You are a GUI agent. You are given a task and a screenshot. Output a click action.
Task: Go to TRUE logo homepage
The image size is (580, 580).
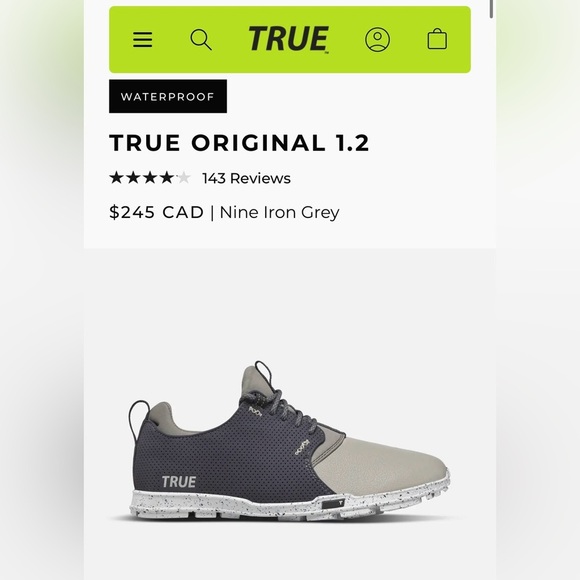coord(288,39)
